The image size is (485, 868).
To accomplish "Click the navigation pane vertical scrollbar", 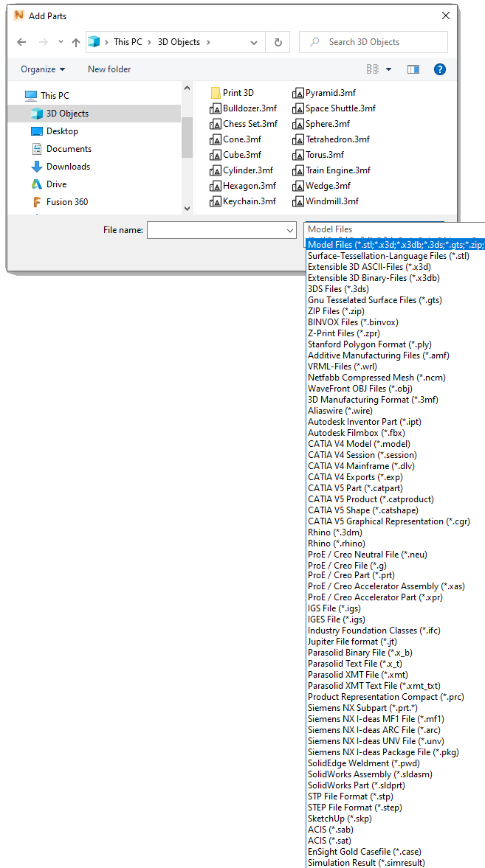I will pos(187,133).
